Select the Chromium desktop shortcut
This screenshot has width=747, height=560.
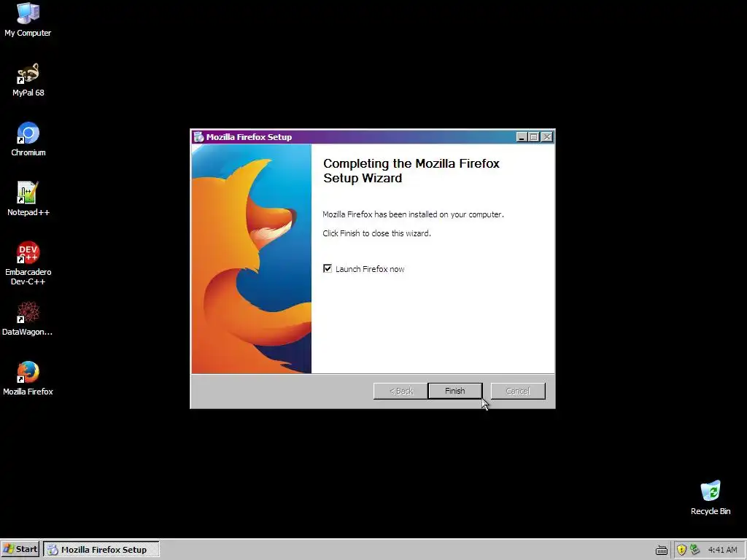coord(28,139)
